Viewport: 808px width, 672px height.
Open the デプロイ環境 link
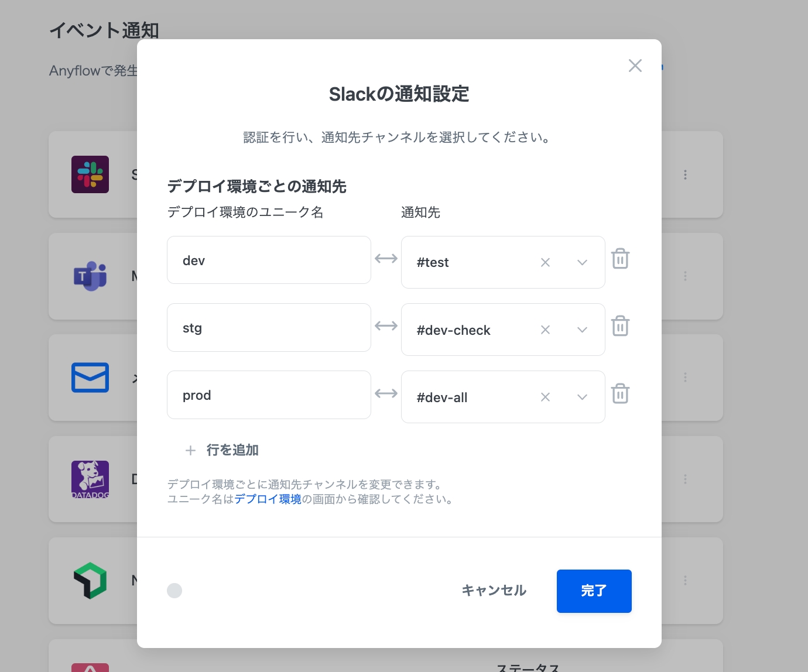coord(268,499)
